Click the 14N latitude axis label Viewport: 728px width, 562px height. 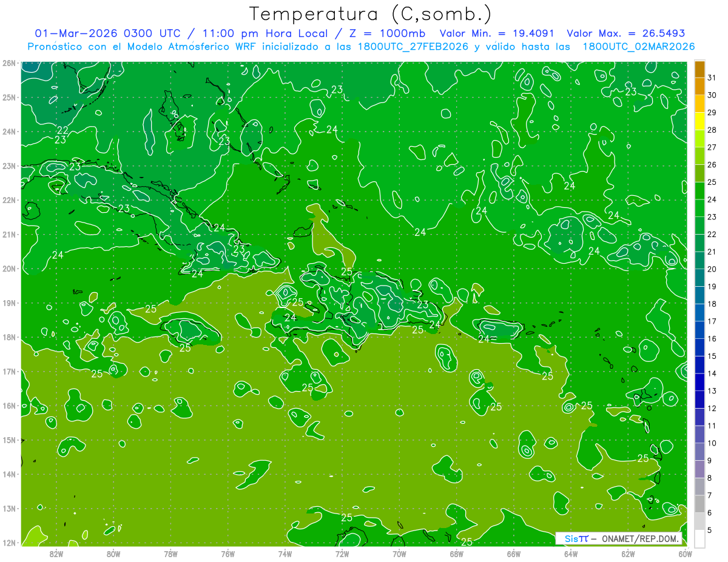tap(9, 474)
